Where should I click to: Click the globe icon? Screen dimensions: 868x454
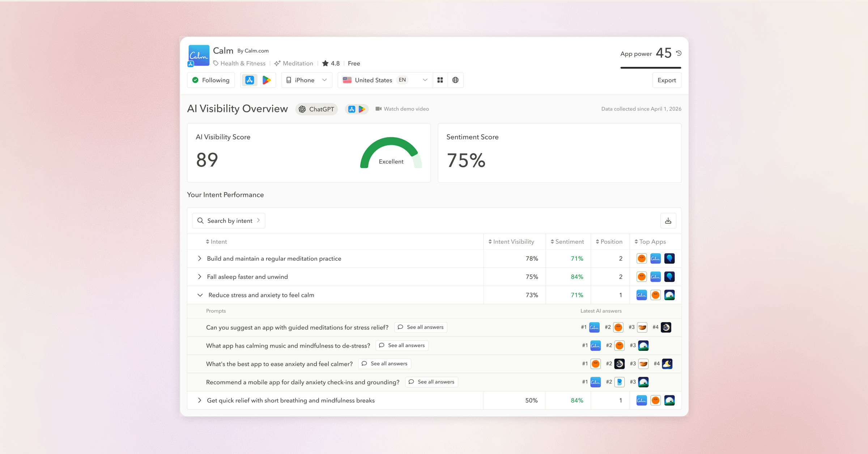(455, 80)
